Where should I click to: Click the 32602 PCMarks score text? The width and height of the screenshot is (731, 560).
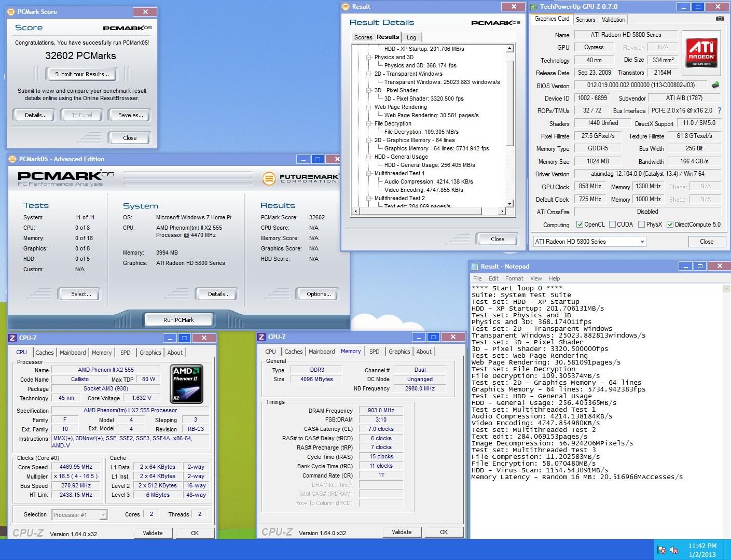coord(80,55)
